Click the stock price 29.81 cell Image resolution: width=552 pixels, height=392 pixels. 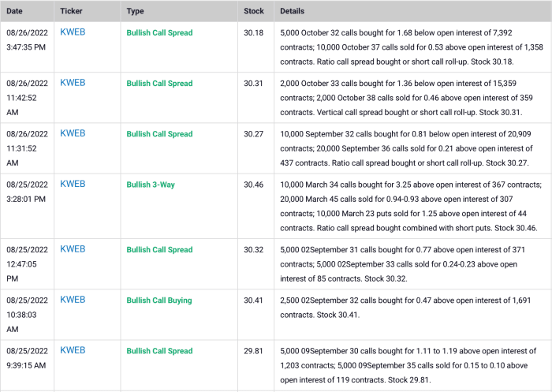coord(254,351)
